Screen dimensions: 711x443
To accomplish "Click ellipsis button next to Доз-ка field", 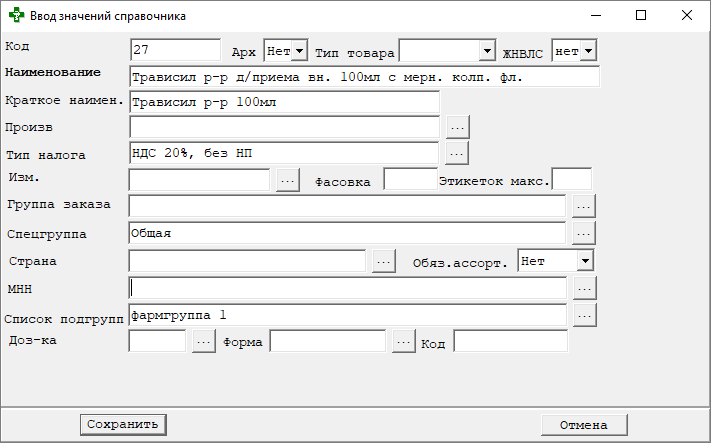I will 203,342.
